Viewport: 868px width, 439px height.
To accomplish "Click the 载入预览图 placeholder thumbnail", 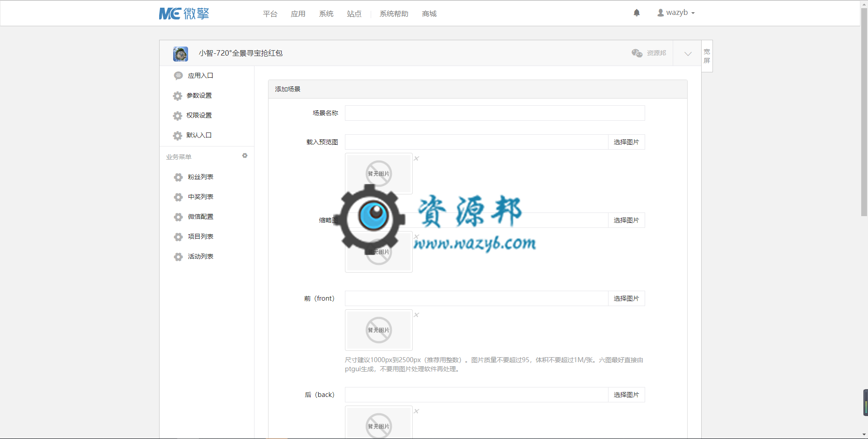I will [x=379, y=174].
